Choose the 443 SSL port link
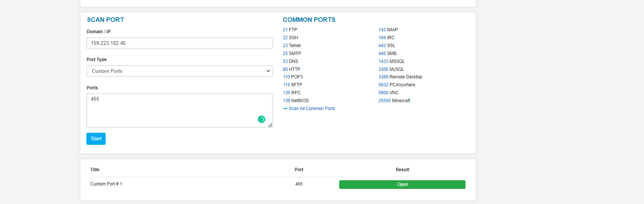Screen dimensions: 644x204 [387, 46]
